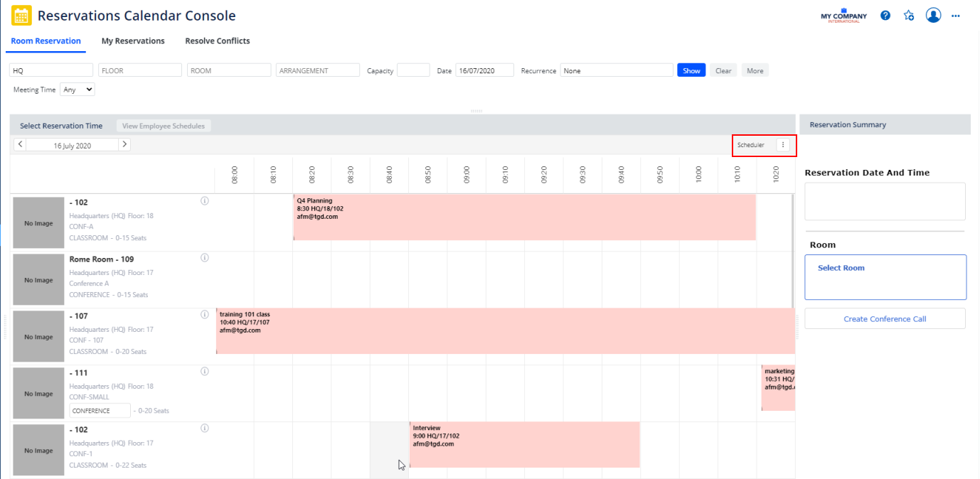Screen dimensions: 980x479
Task: Show info icon for room 111
Action: (x=205, y=372)
